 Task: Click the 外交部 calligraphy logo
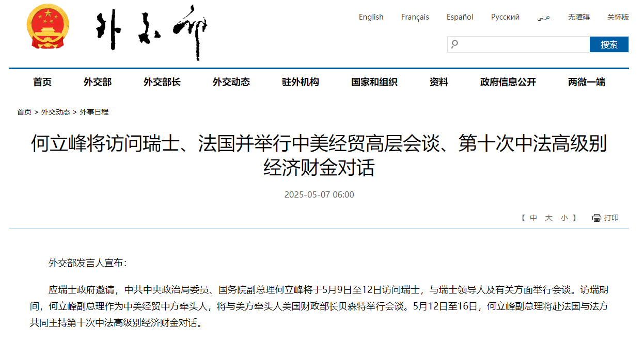[x=152, y=32]
